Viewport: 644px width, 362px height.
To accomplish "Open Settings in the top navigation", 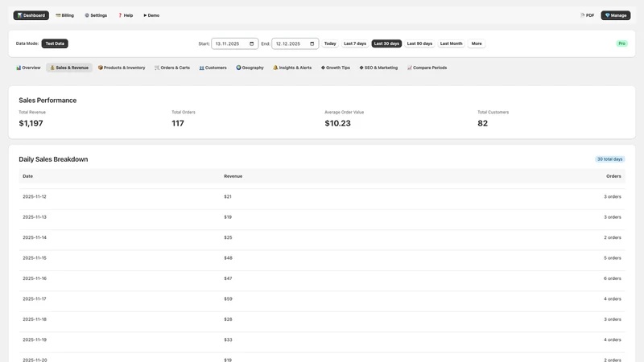I will (x=96, y=15).
